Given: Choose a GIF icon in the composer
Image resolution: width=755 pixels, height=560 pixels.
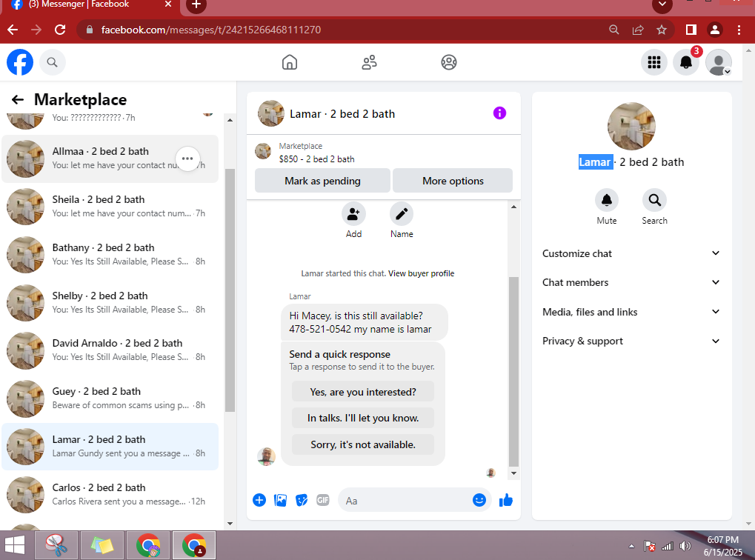Looking at the screenshot, I should (x=322, y=500).
